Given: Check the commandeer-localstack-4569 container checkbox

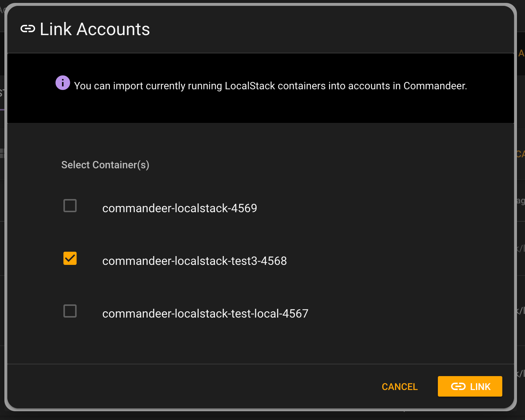Looking at the screenshot, I should click(x=70, y=206).
